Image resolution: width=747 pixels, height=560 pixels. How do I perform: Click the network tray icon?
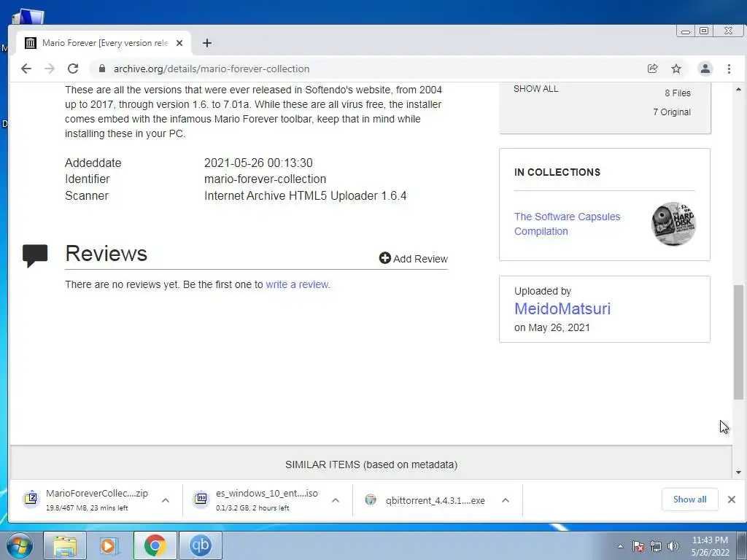click(656, 546)
